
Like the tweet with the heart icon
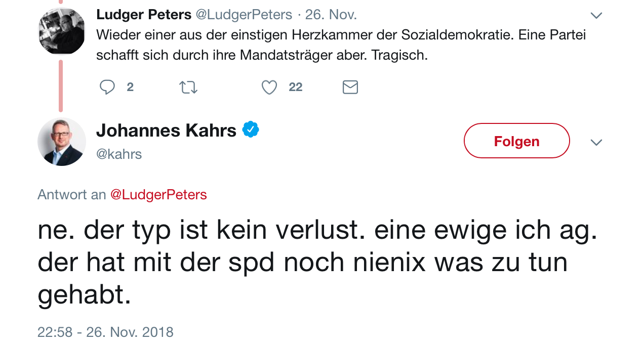(x=269, y=88)
